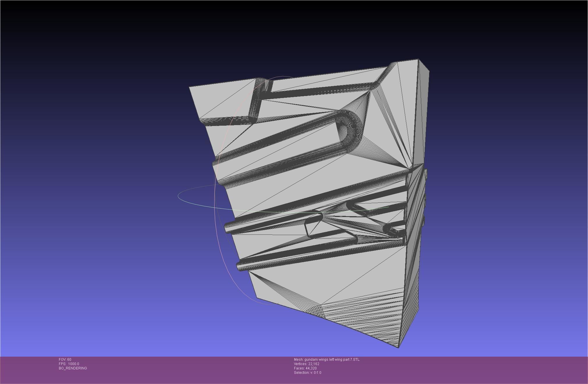Click the 'FPS: 1000.0' readout

point(69,364)
